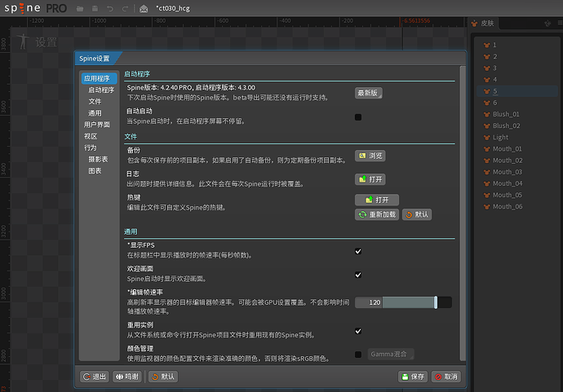Click skin icon beside Mouth_05
563x392 pixels.
pyautogui.click(x=487, y=195)
